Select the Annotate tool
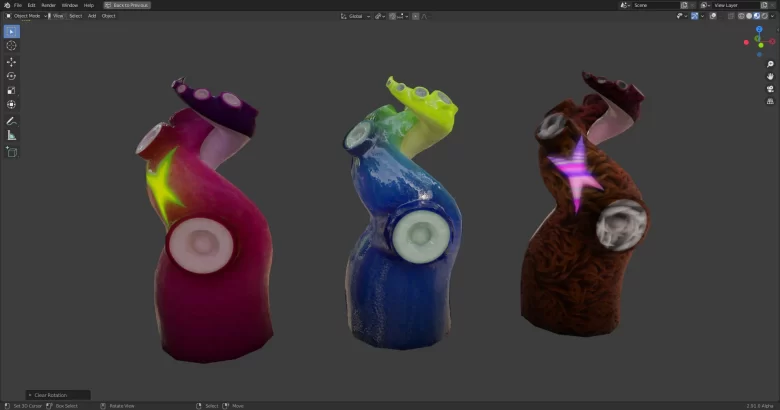Screen dimensions: 780x410 [12, 121]
